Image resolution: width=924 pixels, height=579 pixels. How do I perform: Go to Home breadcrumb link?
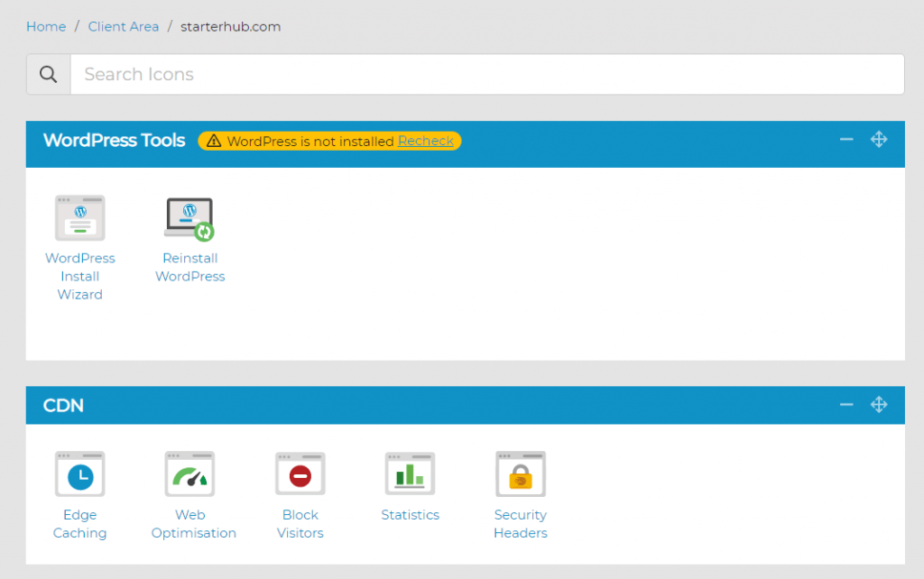tap(46, 26)
